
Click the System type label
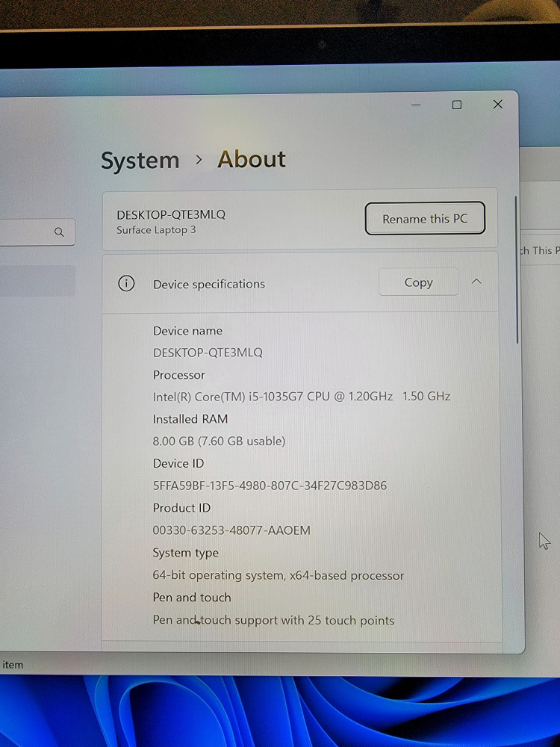[x=186, y=553]
